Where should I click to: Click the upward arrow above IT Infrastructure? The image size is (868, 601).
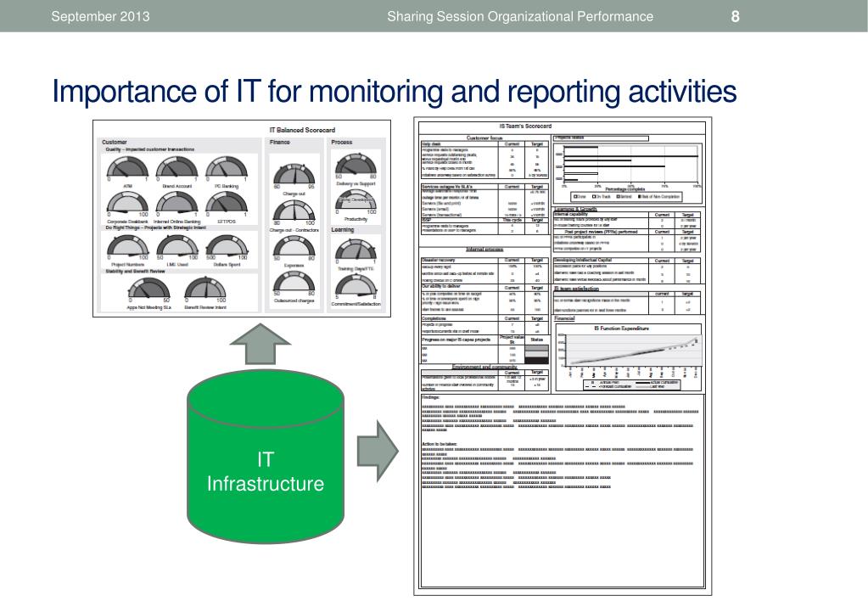260,344
